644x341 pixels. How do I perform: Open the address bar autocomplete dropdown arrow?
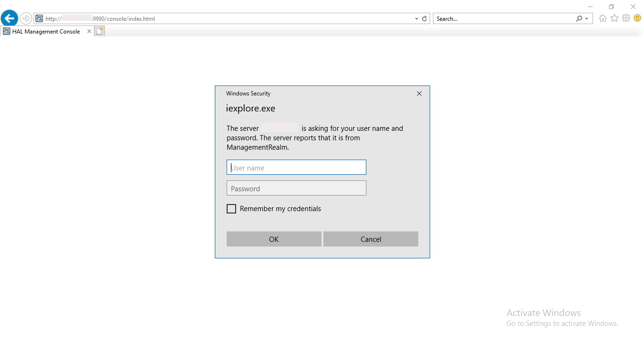tap(416, 19)
